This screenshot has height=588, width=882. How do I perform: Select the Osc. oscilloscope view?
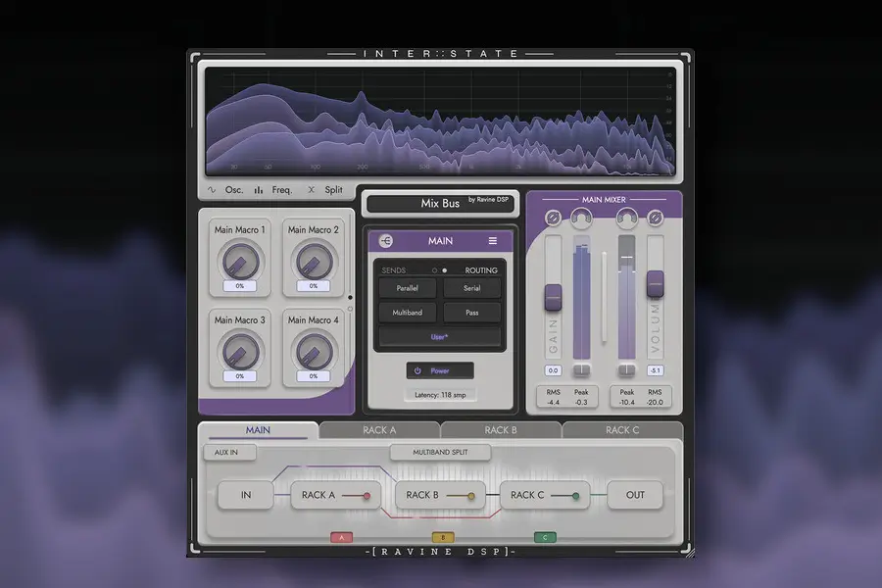tap(226, 190)
